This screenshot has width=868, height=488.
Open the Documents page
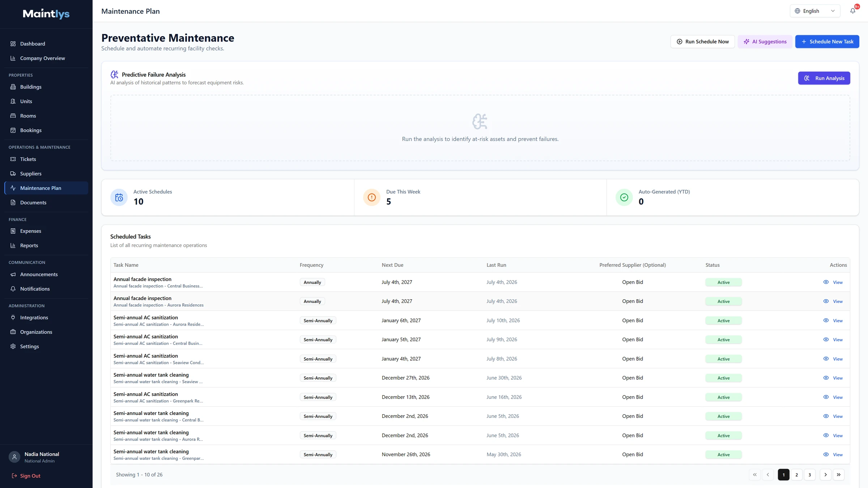46,202
